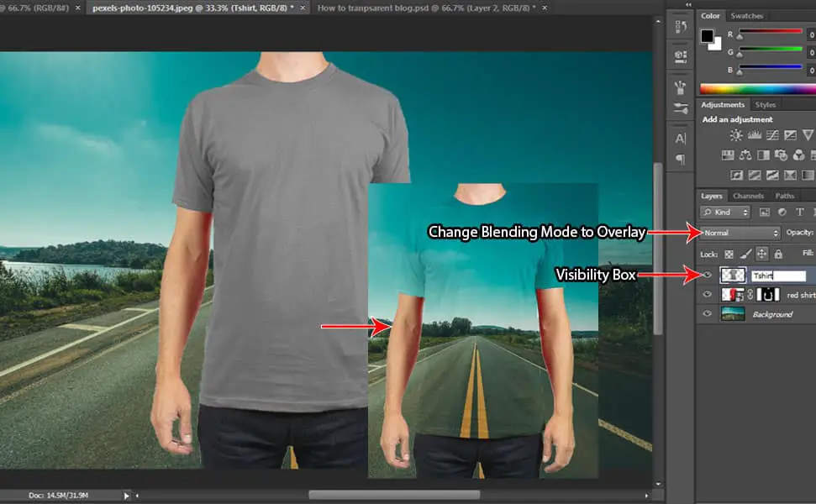This screenshot has width=816, height=504.
Task: Open the Vibrance adjustment triangle icon
Action: pyautogui.click(x=807, y=134)
